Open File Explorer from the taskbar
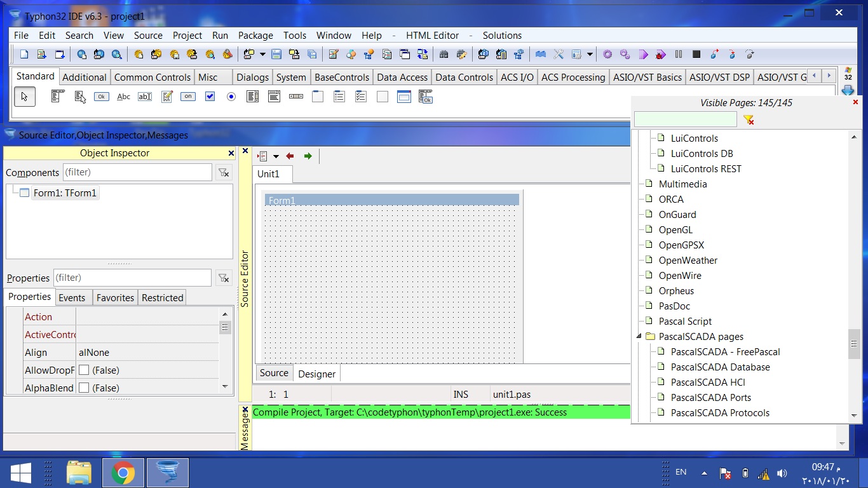The height and width of the screenshot is (488, 868). (79, 473)
